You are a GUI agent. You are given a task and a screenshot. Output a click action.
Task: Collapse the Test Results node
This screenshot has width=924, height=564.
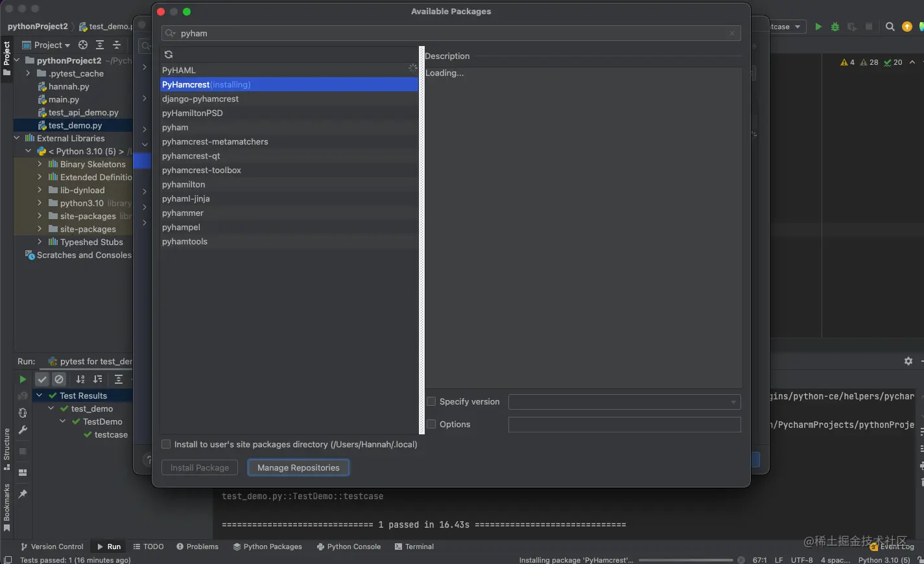click(40, 395)
